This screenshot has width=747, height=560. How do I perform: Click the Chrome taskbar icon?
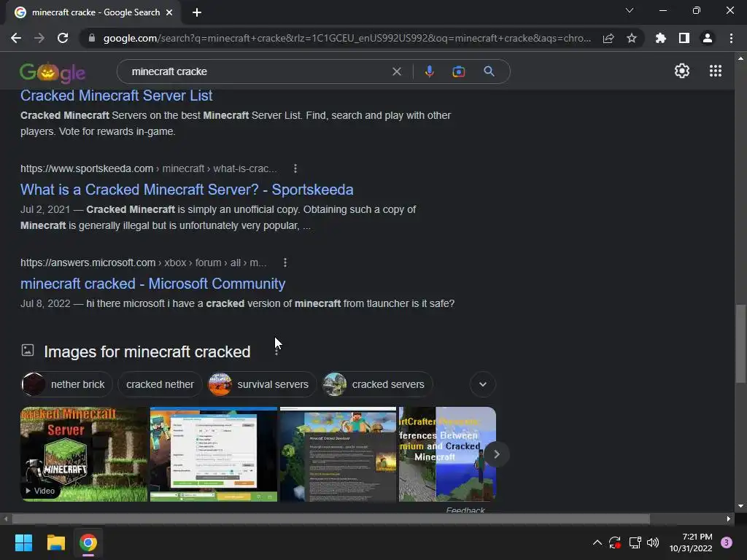point(88,542)
